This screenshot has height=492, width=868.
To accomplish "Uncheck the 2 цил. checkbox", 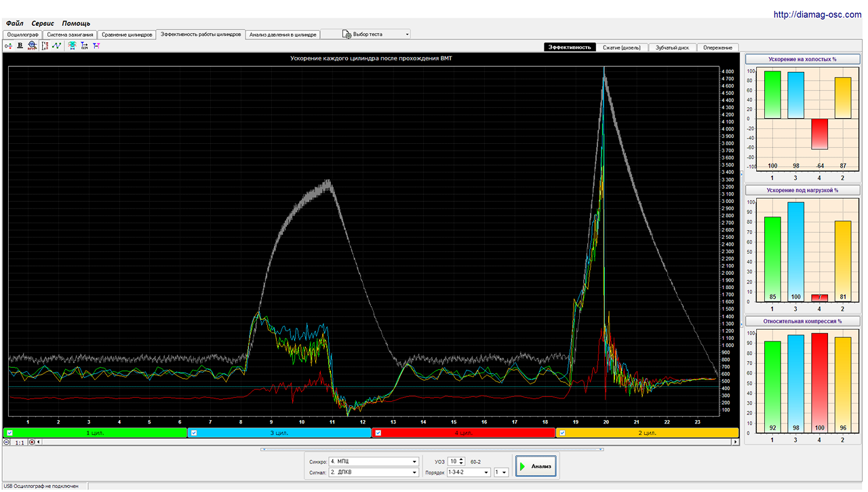I will point(563,432).
